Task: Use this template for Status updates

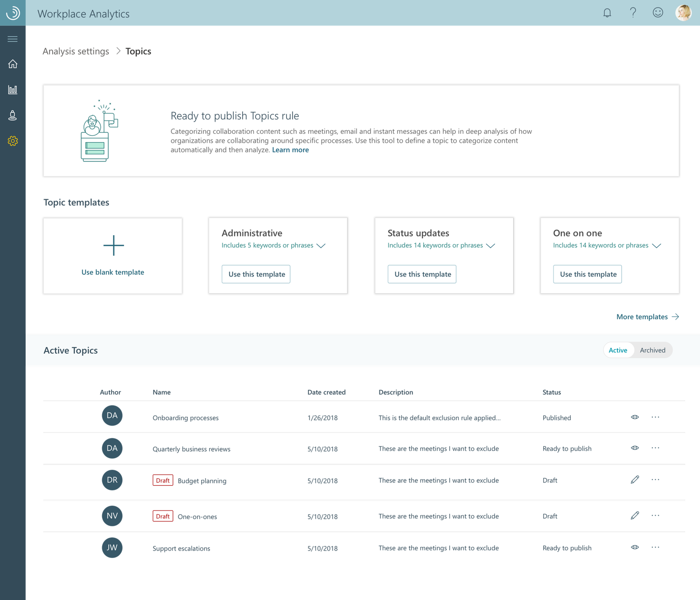Action: coord(422,274)
